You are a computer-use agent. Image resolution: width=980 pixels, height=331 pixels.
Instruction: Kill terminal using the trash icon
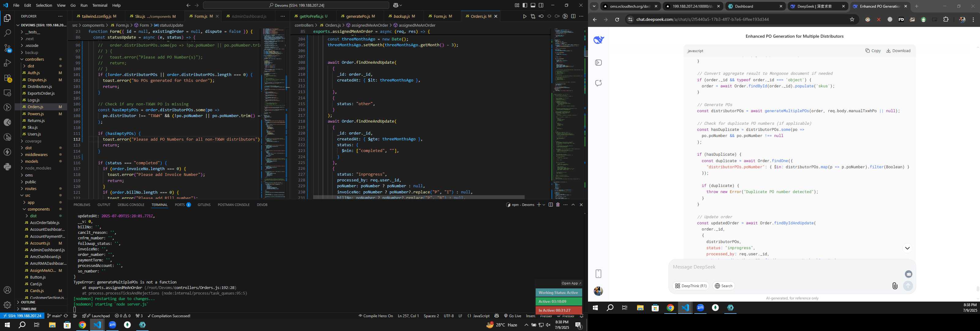[558, 205]
